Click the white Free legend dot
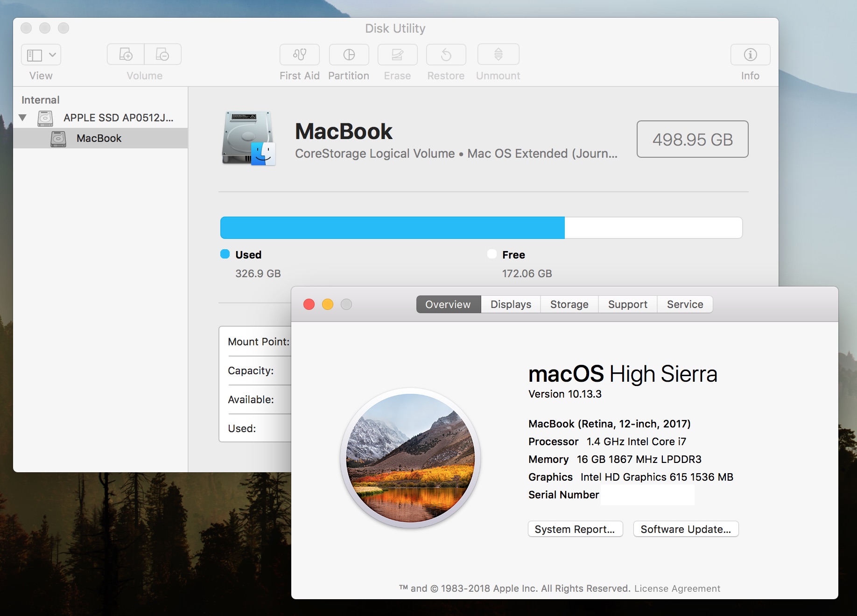857x616 pixels. tap(492, 254)
